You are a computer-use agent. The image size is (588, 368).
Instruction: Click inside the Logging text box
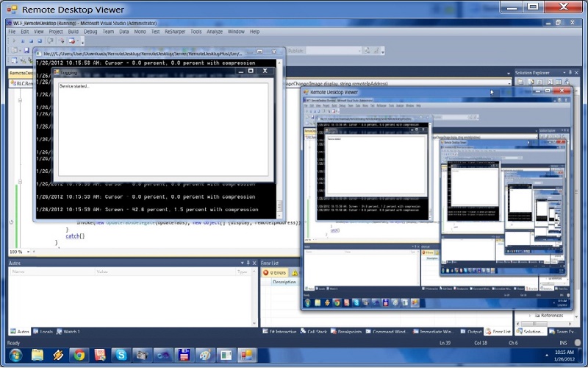click(163, 130)
